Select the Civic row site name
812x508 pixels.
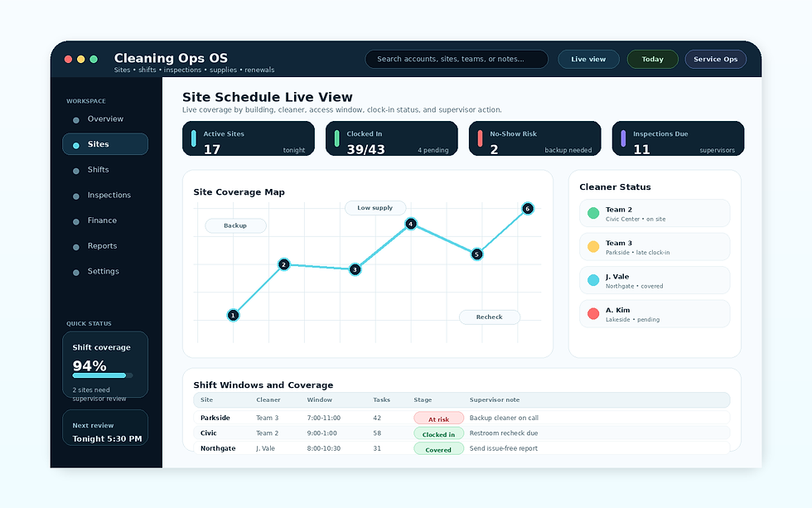(209, 433)
